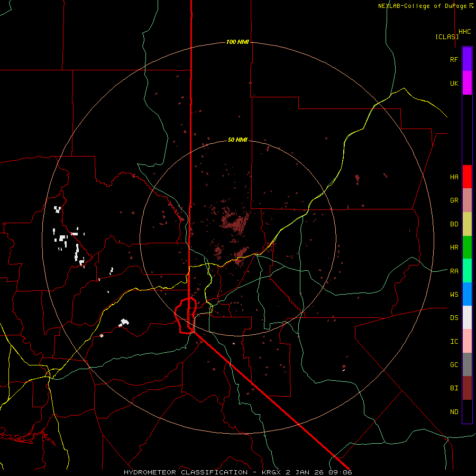Click the pink IC legend swatch

coord(467,341)
